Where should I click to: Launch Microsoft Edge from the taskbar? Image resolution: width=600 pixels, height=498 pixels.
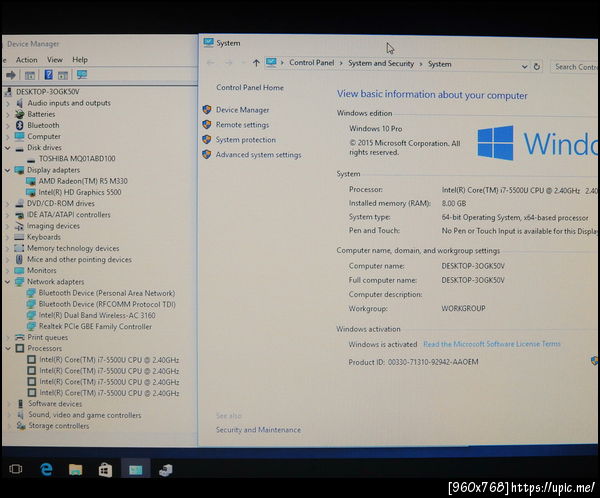[46, 469]
